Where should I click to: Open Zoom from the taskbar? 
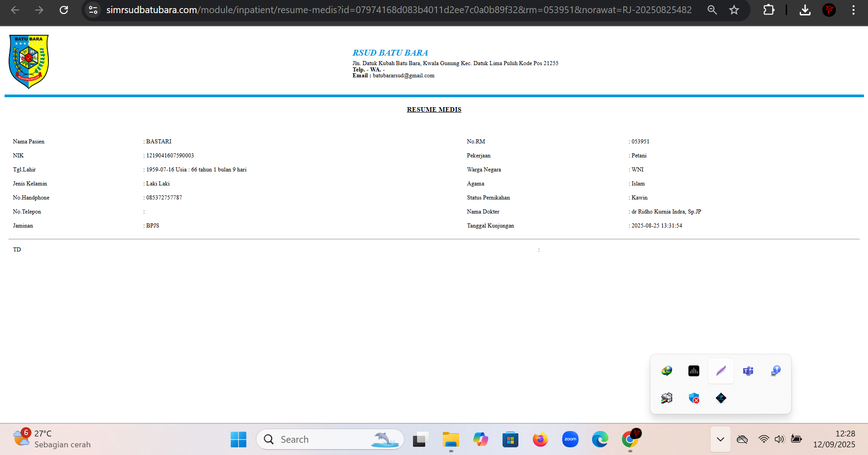[x=570, y=439]
